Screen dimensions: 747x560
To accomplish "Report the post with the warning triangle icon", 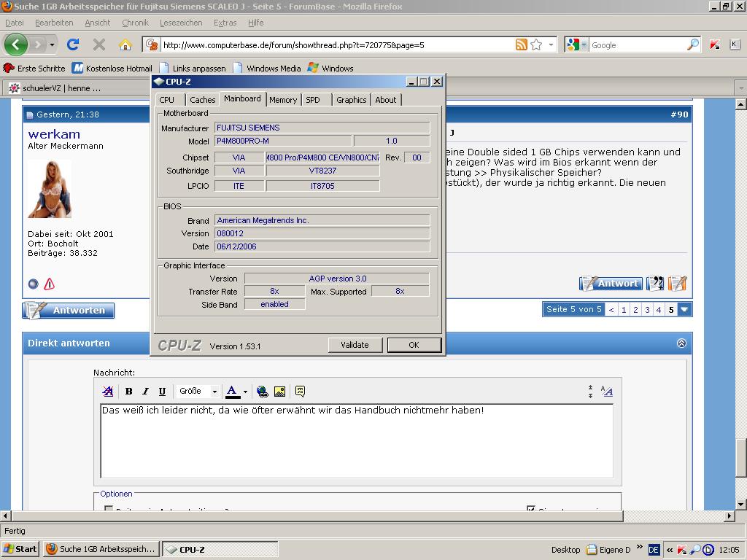I will point(49,284).
